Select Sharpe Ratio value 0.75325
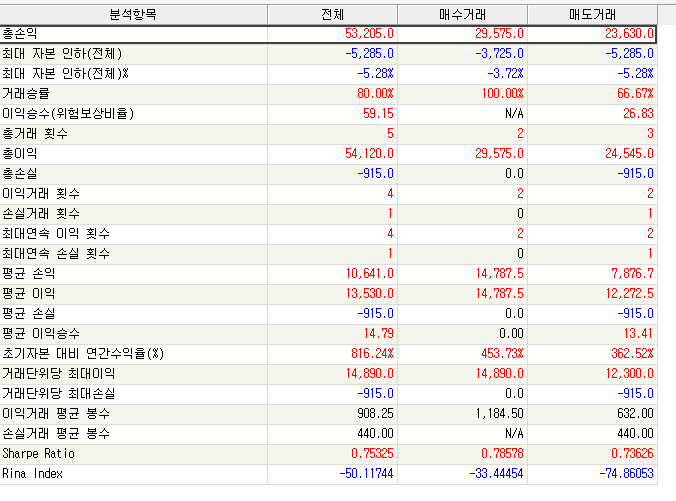Image resolution: width=676 pixels, height=501 pixels. pyautogui.click(x=372, y=454)
